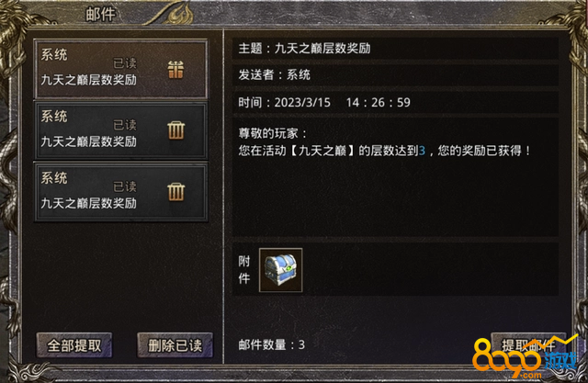This screenshot has height=383, width=588.
Task: Click the trash can icon on third mail
Action: coord(175,192)
